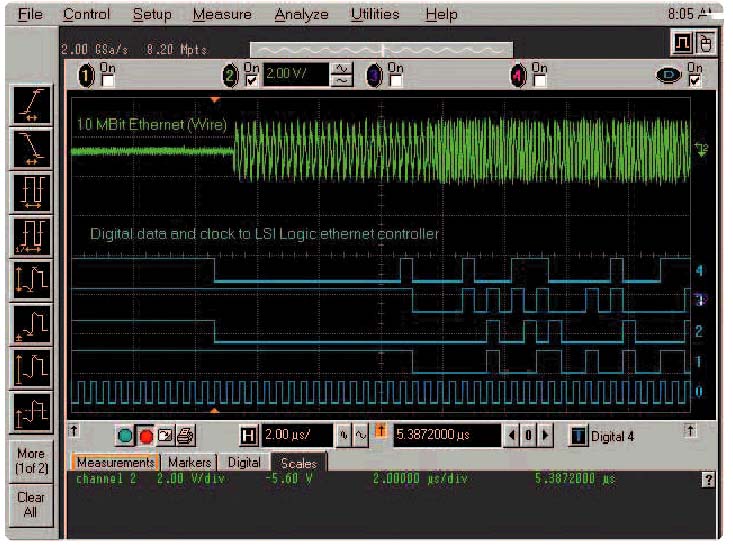Enable channel 1 On checkbox
The height and width of the screenshot is (545, 733).
coord(108,81)
